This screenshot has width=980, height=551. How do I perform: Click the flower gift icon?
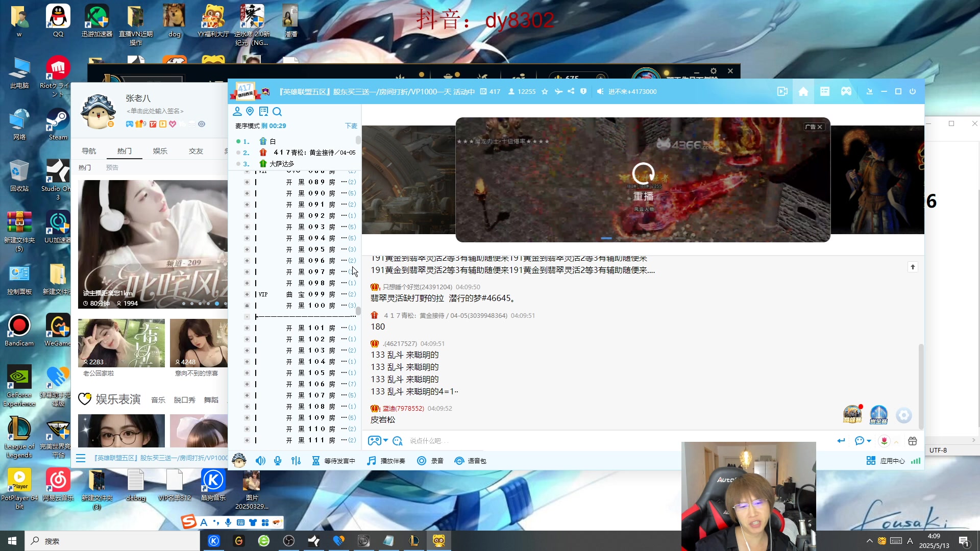tap(884, 441)
